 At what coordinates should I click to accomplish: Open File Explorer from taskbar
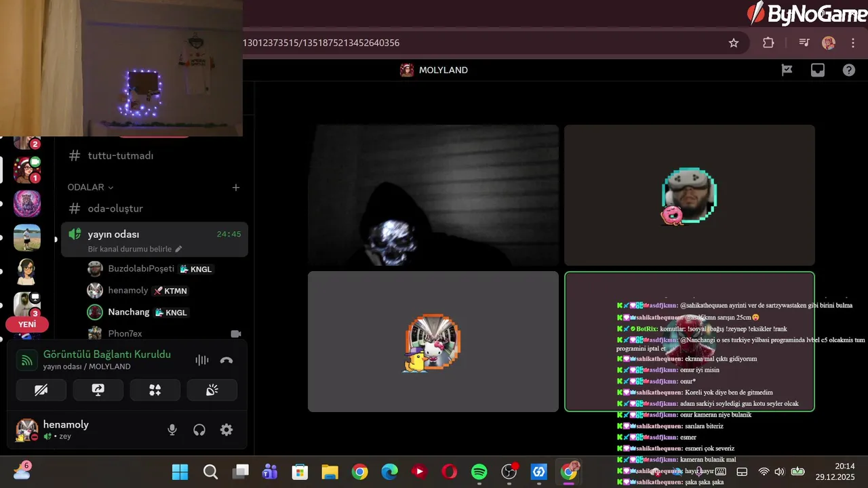click(x=330, y=472)
